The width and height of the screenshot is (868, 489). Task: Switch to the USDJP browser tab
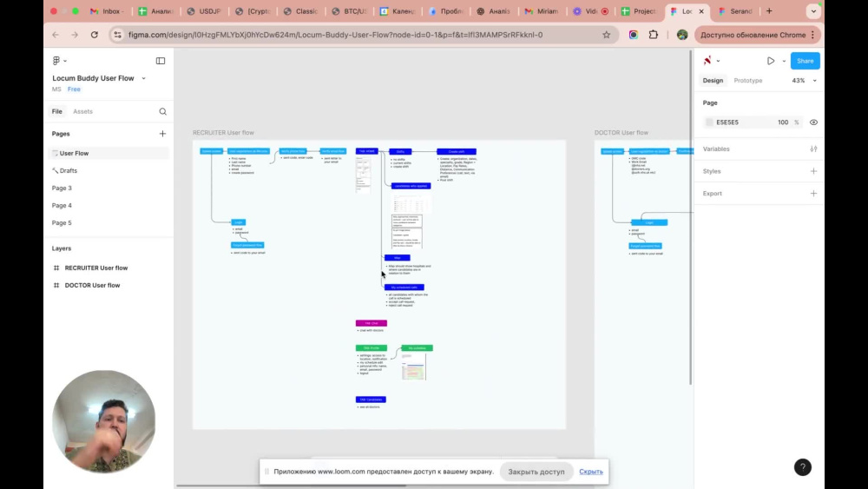click(206, 11)
